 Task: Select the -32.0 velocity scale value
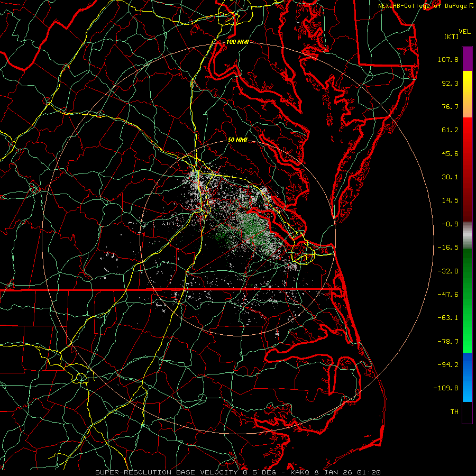tap(448, 271)
